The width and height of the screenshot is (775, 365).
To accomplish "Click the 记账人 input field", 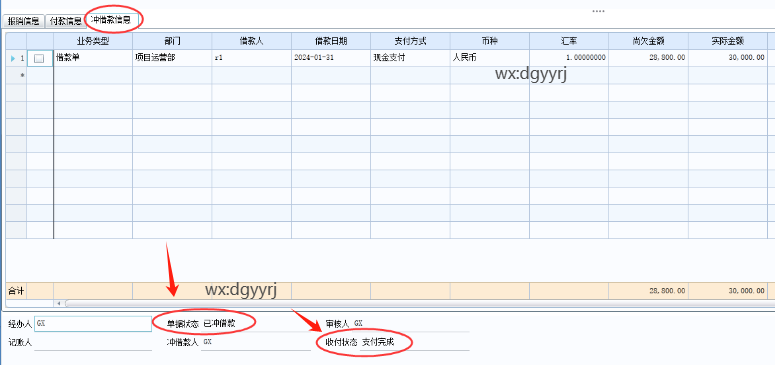I will point(93,342).
